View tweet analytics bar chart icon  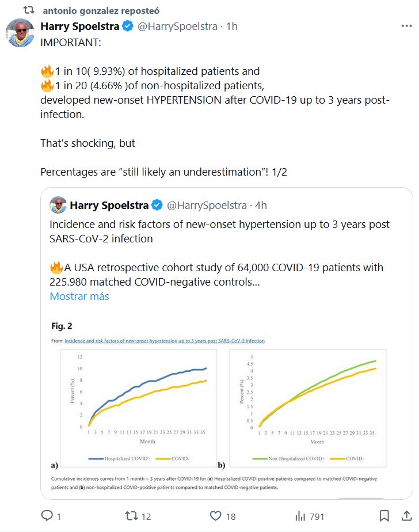tap(300, 516)
